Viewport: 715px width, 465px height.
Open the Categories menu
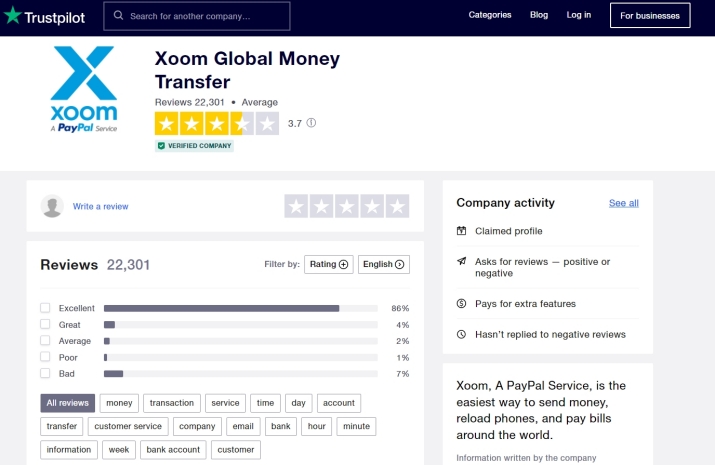click(x=490, y=15)
